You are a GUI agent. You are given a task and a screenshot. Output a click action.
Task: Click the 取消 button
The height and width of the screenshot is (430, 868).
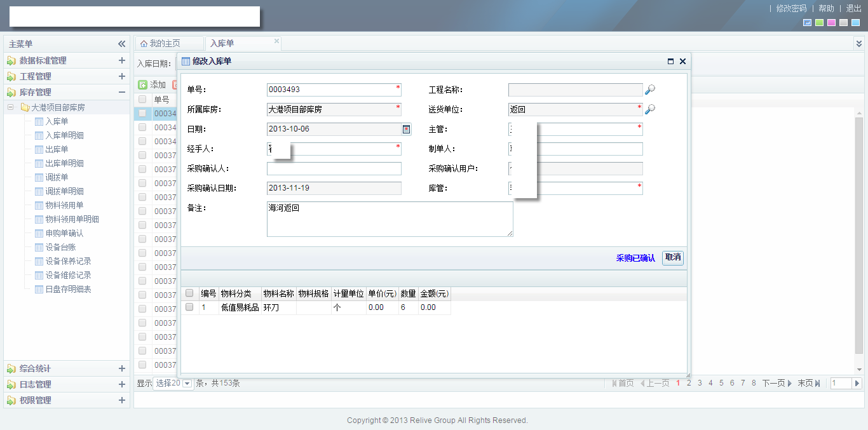pos(672,257)
